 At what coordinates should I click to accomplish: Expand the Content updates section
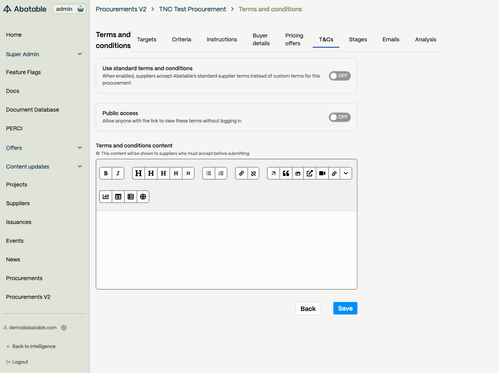coord(44,166)
